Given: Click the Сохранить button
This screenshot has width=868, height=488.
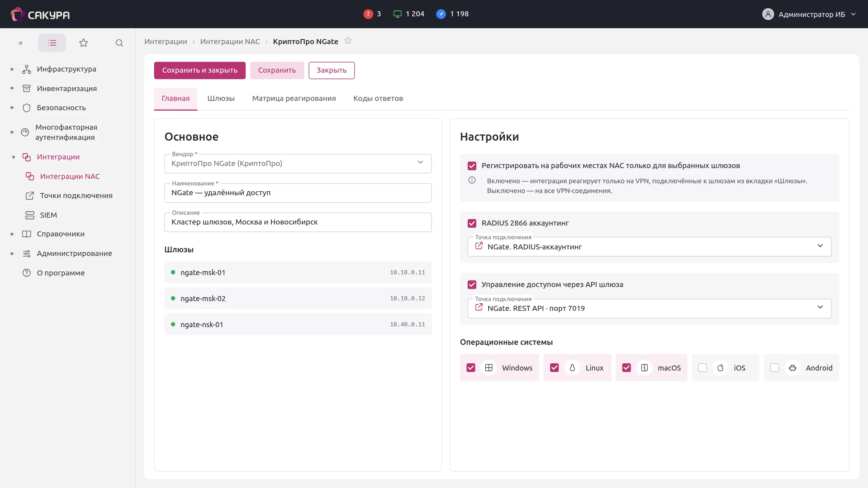Looking at the screenshot, I should click(x=277, y=70).
